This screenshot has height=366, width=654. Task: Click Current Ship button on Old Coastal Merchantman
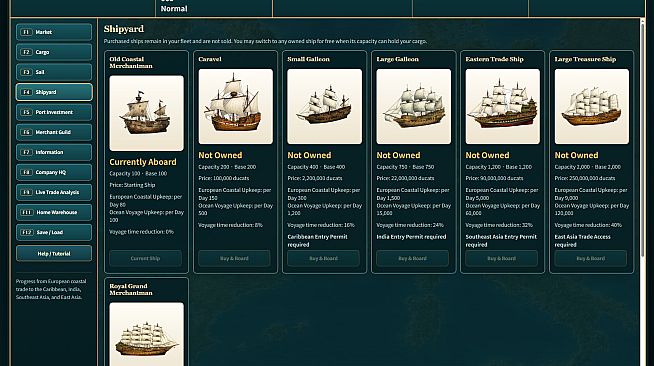coord(146,258)
